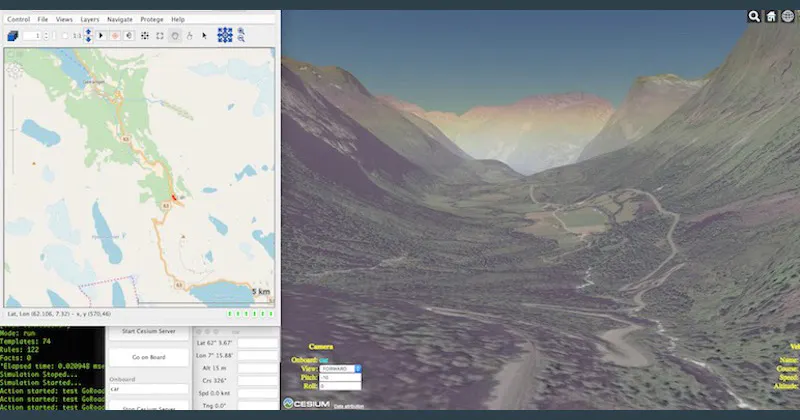Click the 'Rules: 122' console line
Viewport: 800px width, 420px height.
(19, 350)
